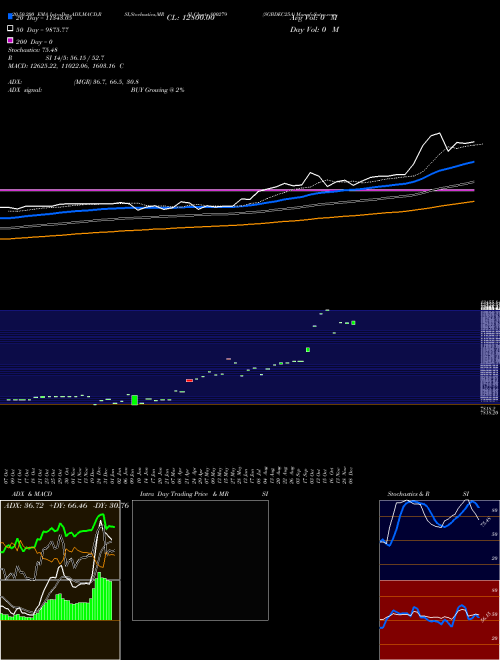The width and height of the screenshot is (500, 660).
Task: Click the '(MGR) 36.7, 66.5, 30.8' ADX values
Action: [x=106, y=82]
